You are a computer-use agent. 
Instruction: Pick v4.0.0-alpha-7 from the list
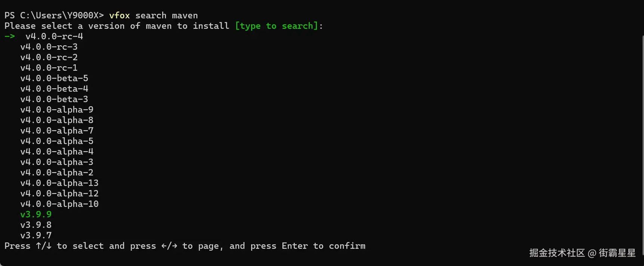pyautogui.click(x=57, y=131)
